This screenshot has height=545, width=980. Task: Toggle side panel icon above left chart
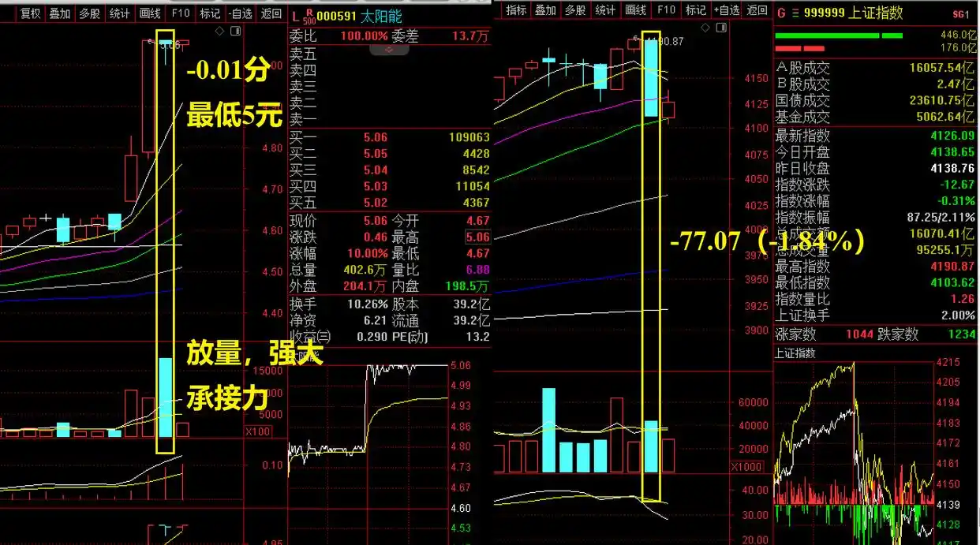point(234,31)
